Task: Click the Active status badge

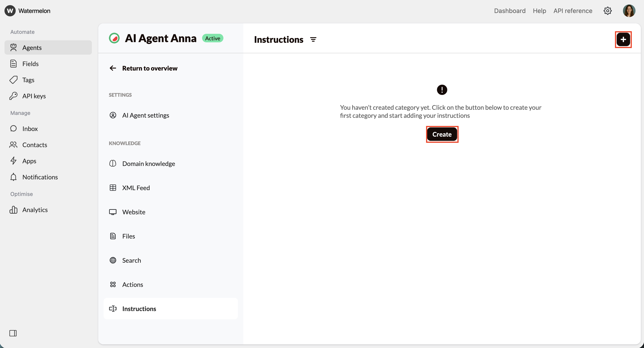Action: pos(212,38)
